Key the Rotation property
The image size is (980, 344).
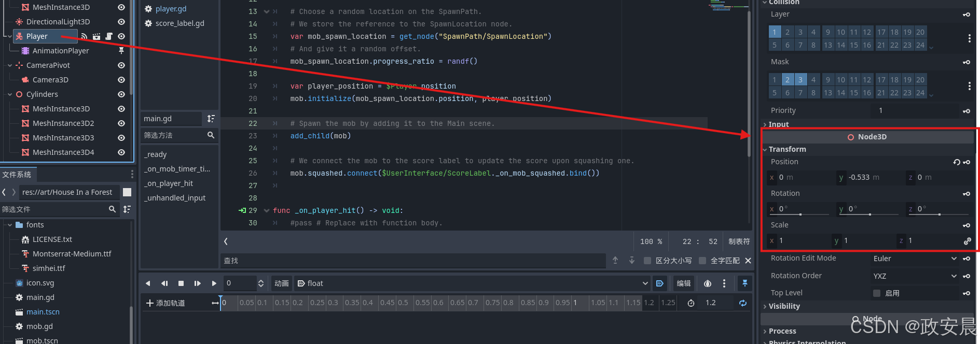coord(967,194)
